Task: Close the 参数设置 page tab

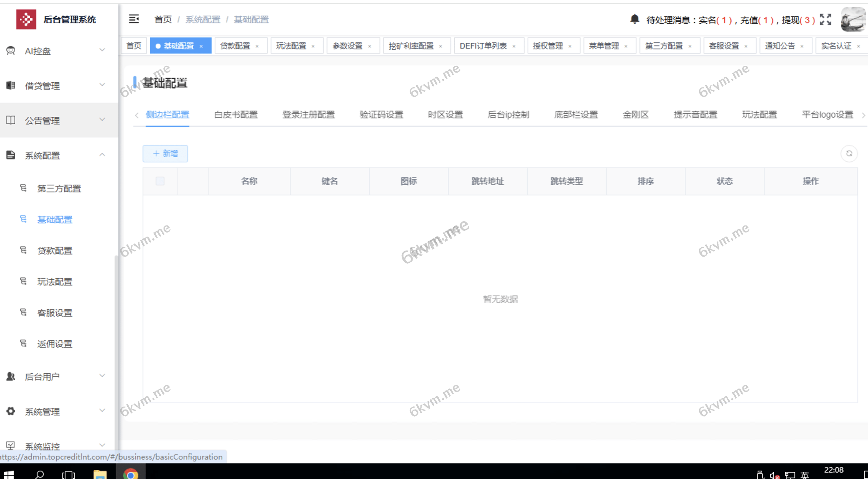Action: tap(370, 46)
